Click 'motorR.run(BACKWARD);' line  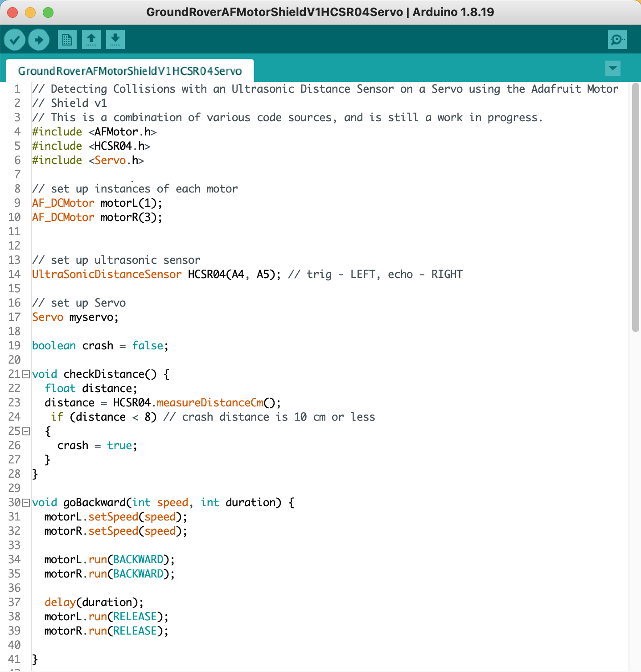110,574
